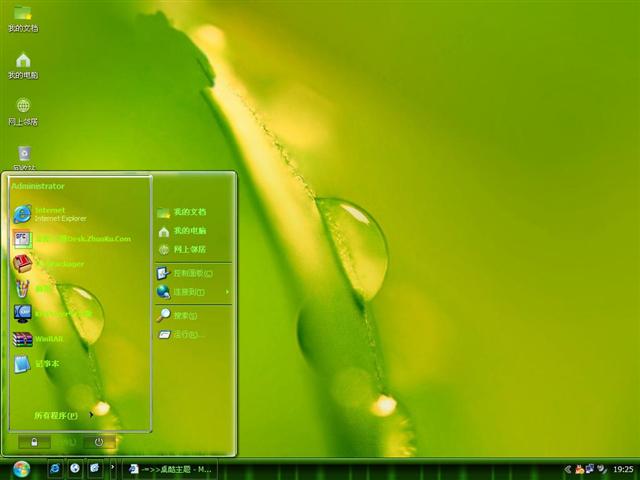The width and height of the screenshot is (640, 480).
Task: Open Internet Explorer from the Start menu
Action: [48, 213]
